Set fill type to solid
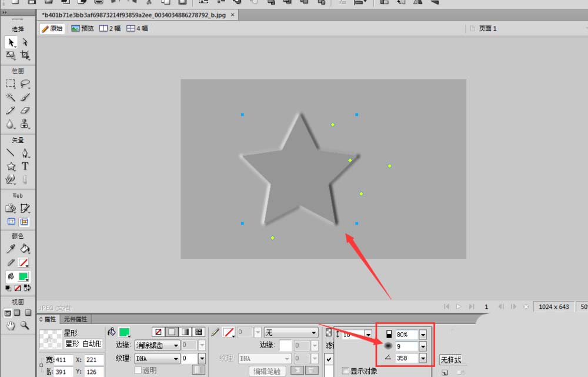Viewport: 588px width, 377px height. pos(172,332)
